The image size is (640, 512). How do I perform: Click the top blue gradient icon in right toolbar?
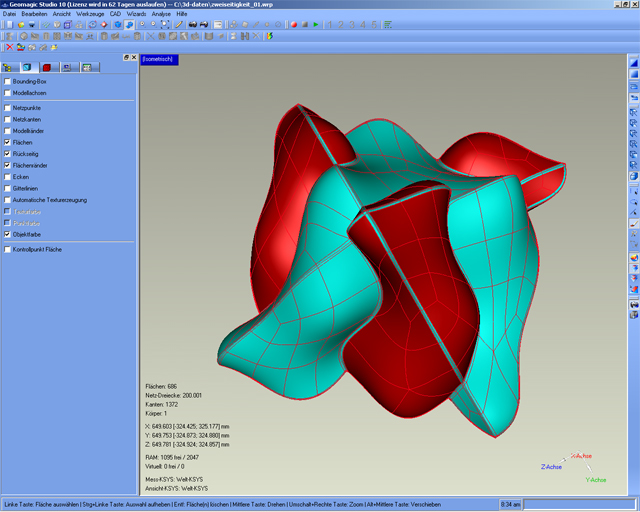[x=633, y=63]
